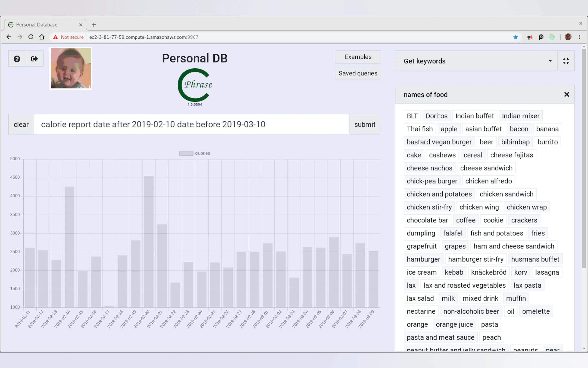Go to browser home page icon
The image size is (588, 368).
(x=42, y=37)
